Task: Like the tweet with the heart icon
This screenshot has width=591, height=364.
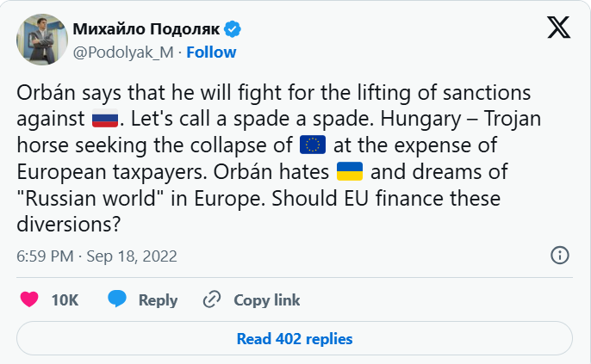Action: coord(29,299)
